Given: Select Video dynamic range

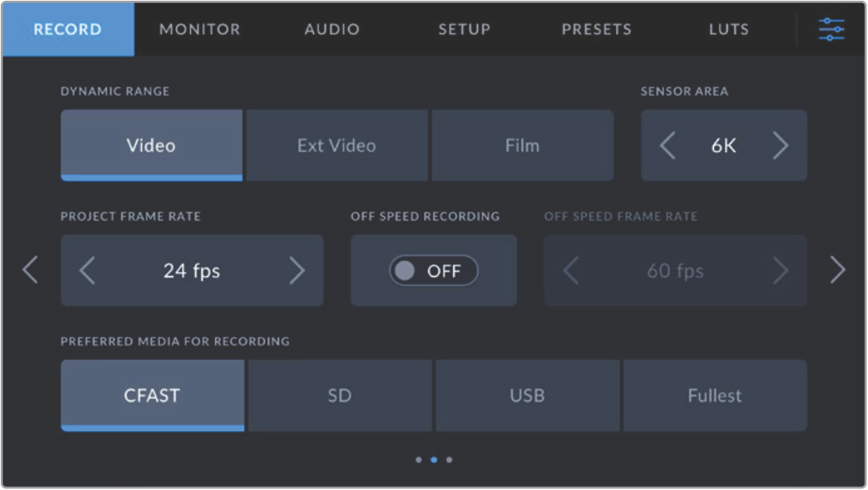Looking at the screenshot, I should 151,146.
